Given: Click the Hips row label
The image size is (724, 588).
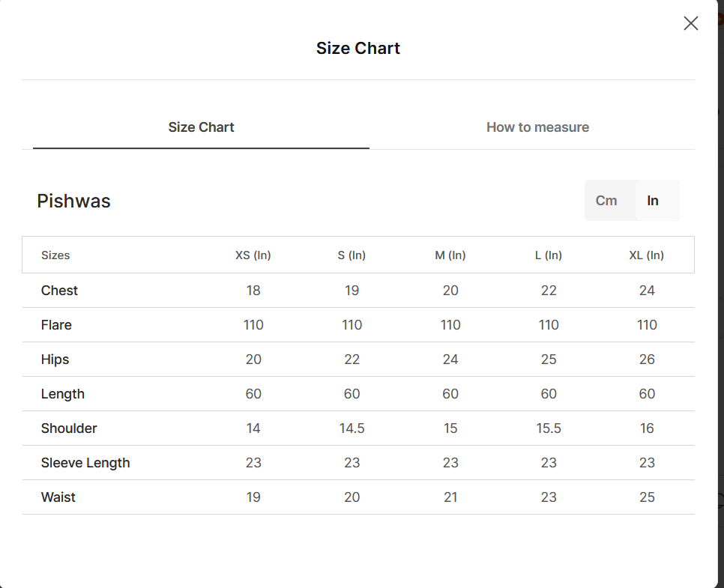Looking at the screenshot, I should coord(55,360).
